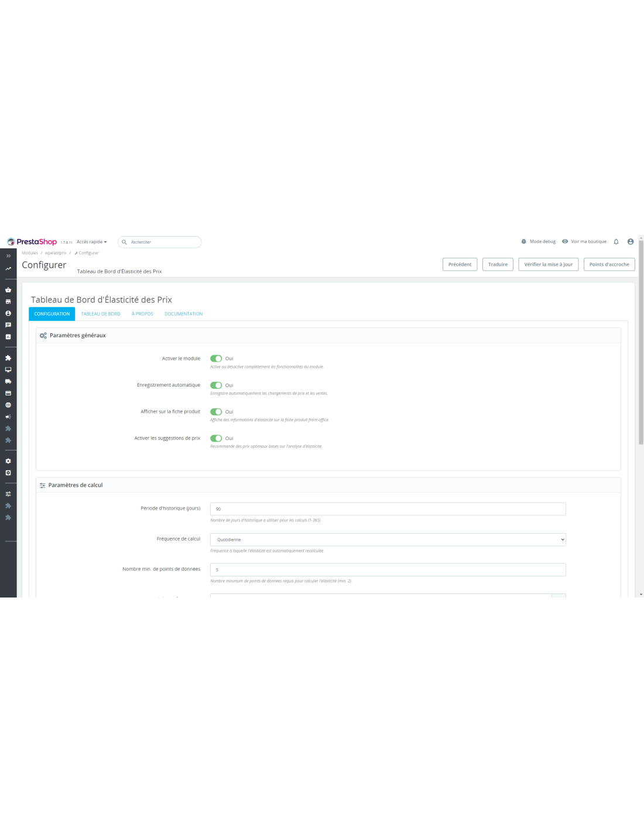Click the Période d'historique (jours) input
Image resolution: width=644 pixels, height=833 pixels.
pyautogui.click(x=388, y=509)
